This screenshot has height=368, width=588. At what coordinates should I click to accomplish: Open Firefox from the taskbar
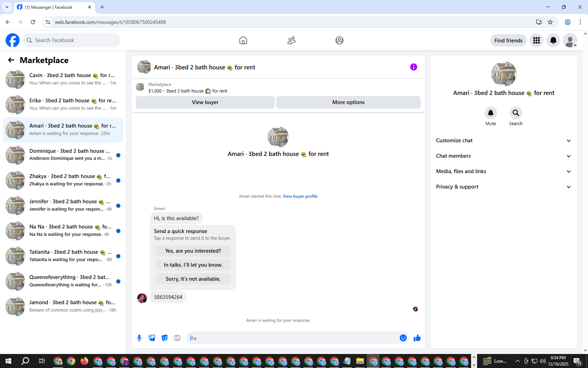[84, 361]
